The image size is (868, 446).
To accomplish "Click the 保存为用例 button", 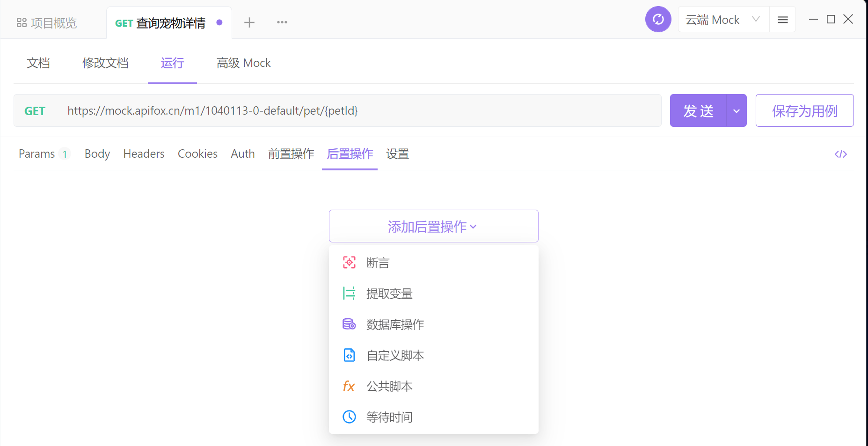I will 804,110.
